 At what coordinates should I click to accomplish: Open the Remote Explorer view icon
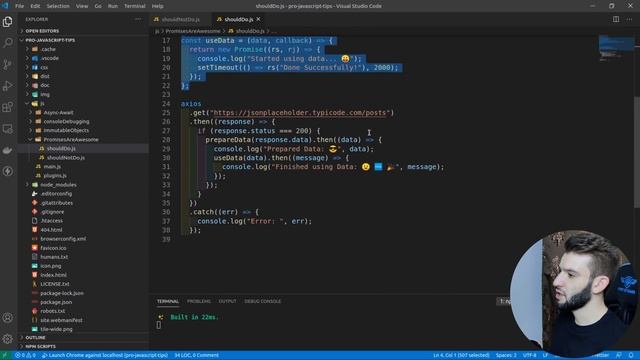(8, 129)
